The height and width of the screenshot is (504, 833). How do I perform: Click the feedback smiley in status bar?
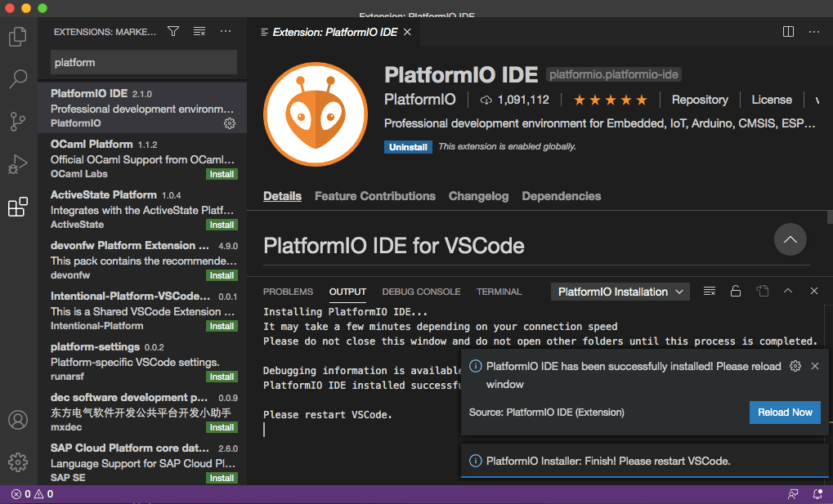(x=792, y=494)
